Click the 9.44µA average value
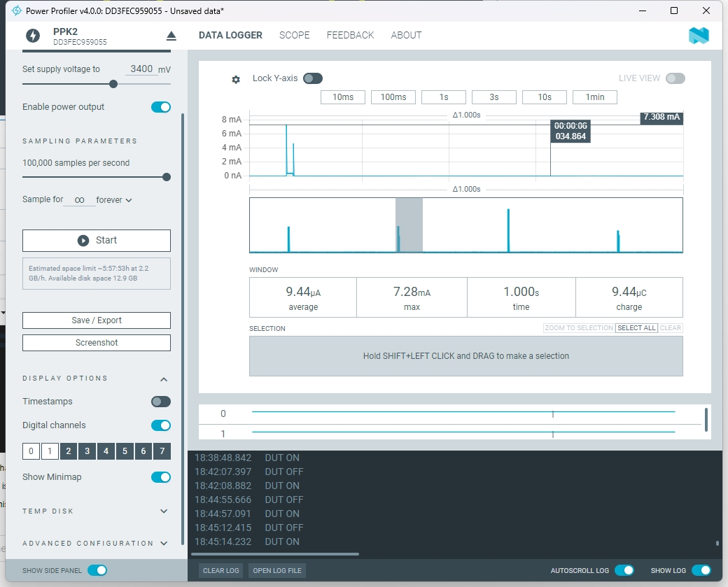Screen dimensions: 728x587 coord(303,292)
